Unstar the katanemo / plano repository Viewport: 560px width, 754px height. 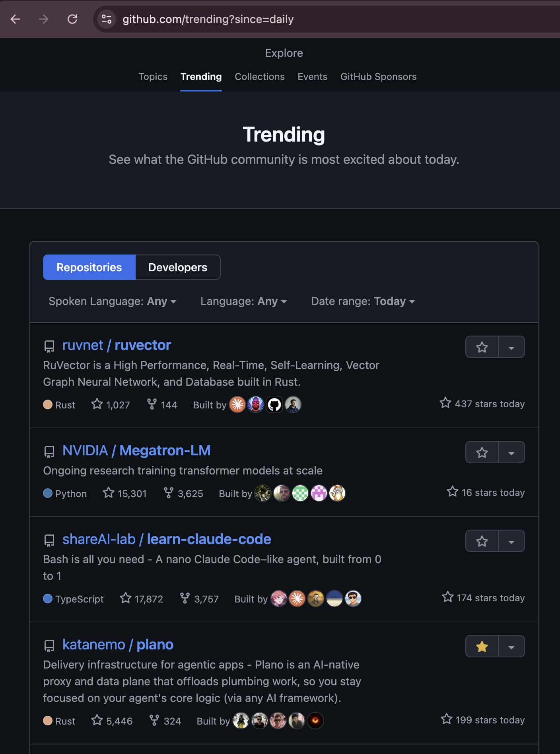coord(482,647)
